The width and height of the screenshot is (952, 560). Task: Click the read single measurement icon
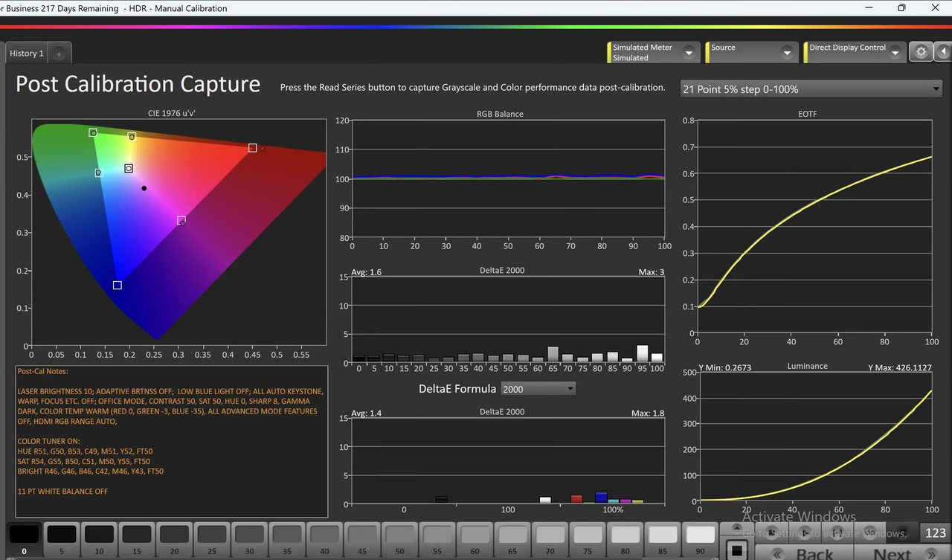tap(771, 532)
